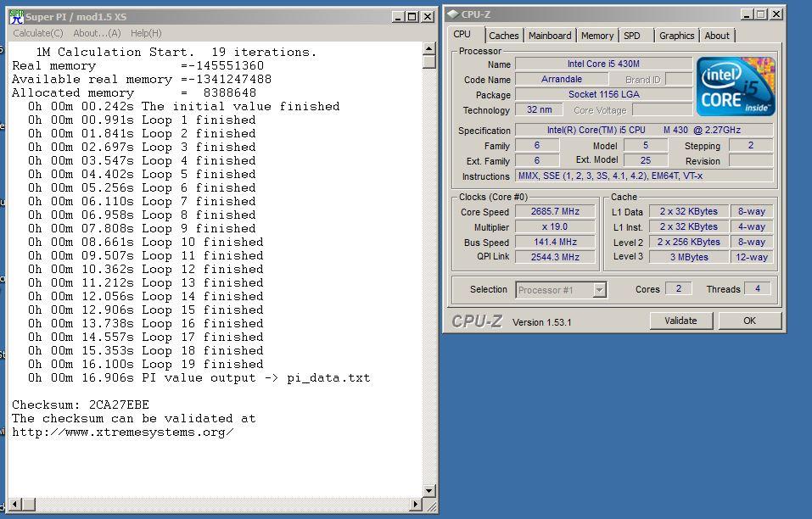This screenshot has height=519, width=812.
Task: Click the Stepping value '2'
Action: pyautogui.click(x=750, y=145)
